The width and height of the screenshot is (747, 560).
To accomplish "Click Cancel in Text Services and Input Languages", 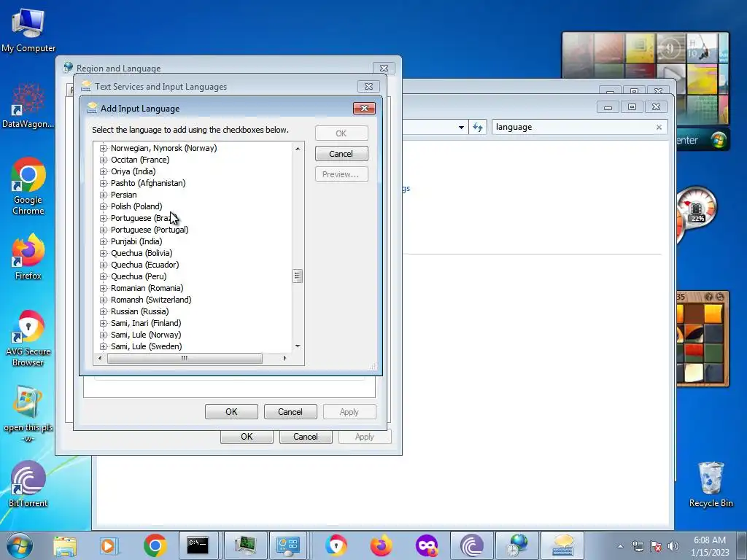I will pyautogui.click(x=290, y=412).
